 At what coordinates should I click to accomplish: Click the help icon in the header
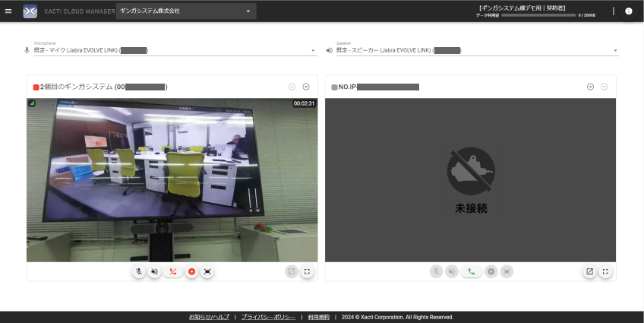click(x=628, y=11)
